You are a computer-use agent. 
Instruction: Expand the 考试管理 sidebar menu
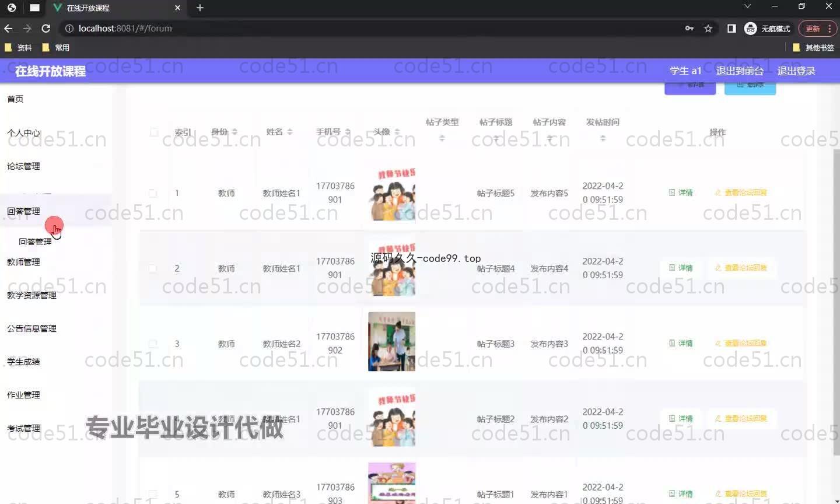(23, 428)
